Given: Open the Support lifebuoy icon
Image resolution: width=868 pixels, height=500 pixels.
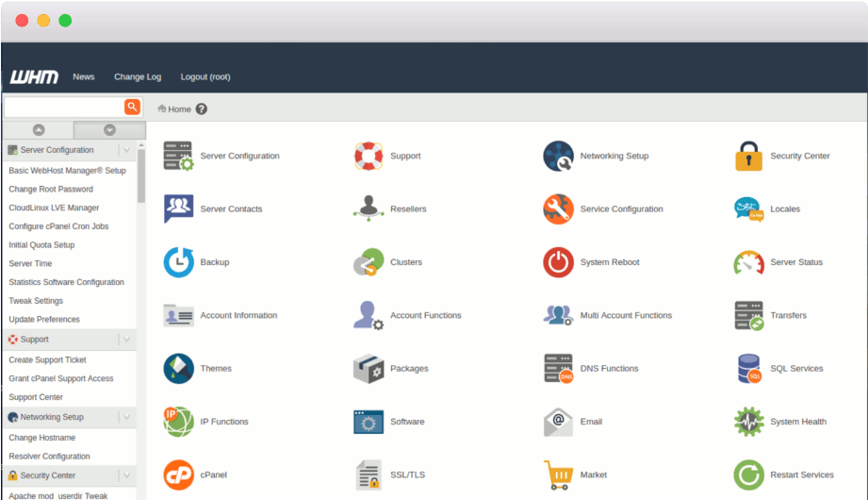Looking at the screenshot, I should 368,156.
